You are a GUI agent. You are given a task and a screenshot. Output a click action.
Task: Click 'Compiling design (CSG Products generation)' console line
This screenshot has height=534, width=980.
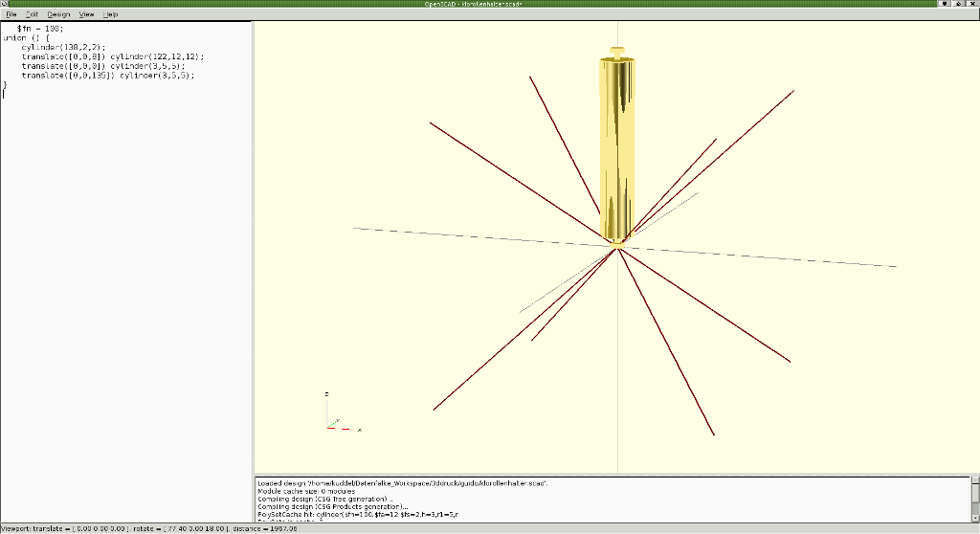click(332, 507)
